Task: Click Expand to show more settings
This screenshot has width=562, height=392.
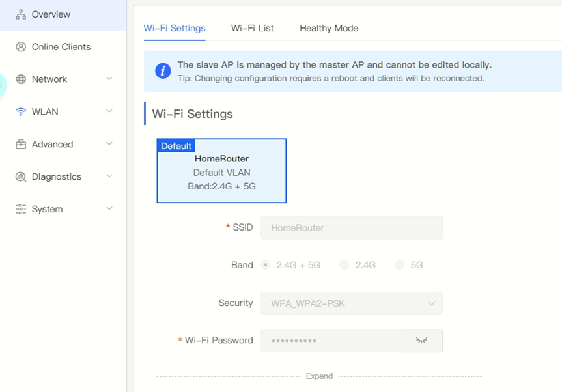Action: pos(319,376)
